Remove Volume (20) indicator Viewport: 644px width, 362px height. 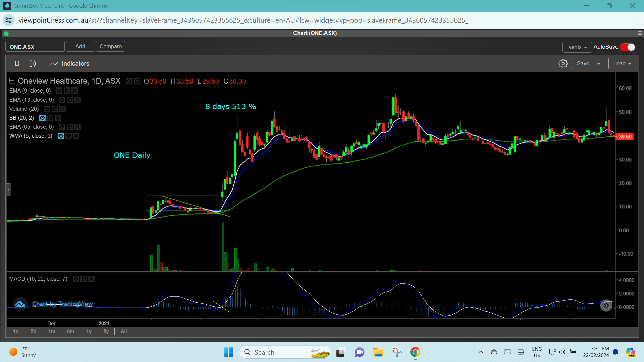[62, 109]
